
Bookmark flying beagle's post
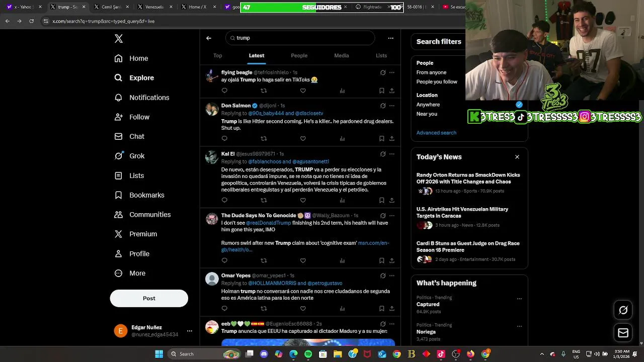click(x=381, y=90)
